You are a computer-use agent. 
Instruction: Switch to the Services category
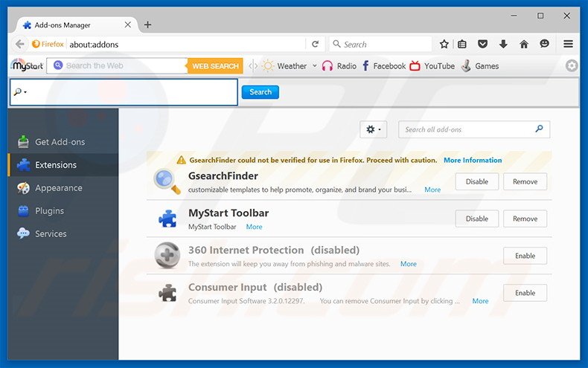pos(63,233)
